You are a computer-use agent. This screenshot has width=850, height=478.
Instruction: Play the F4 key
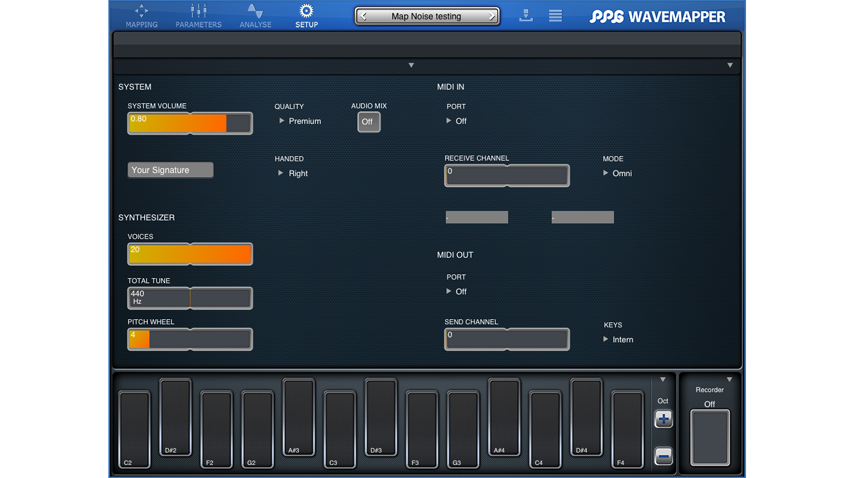click(x=628, y=429)
